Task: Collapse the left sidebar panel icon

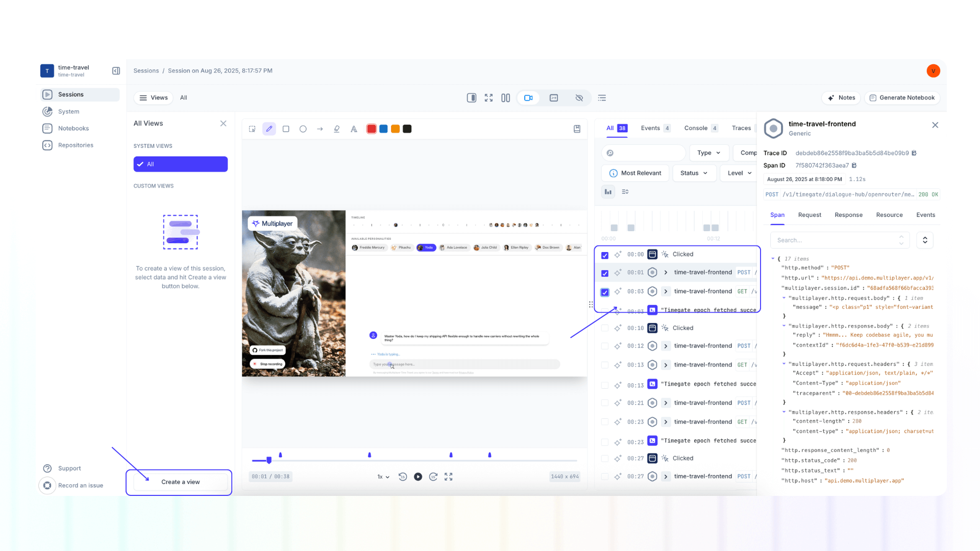Action: click(x=116, y=71)
